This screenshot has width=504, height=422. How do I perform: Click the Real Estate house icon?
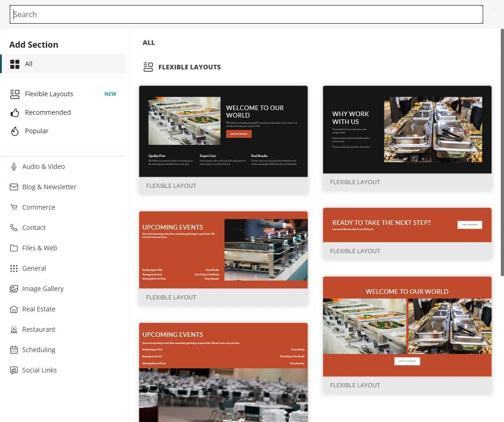14,309
